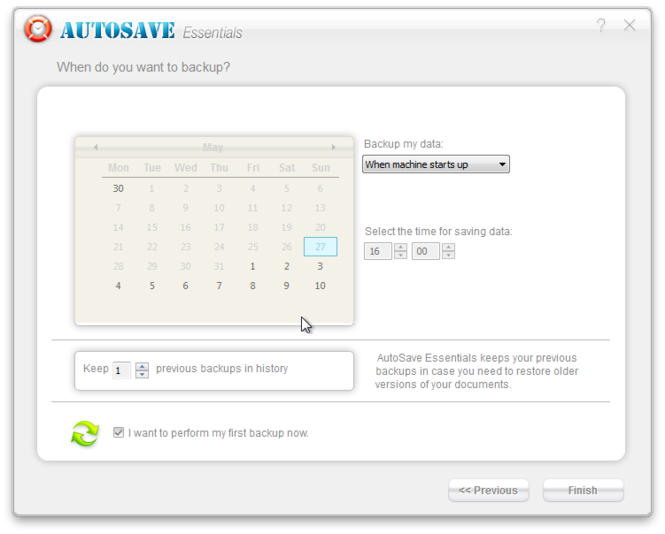Increase the hour value with up arrow
Image resolution: width=665 pixels, height=534 pixels.
400,247
